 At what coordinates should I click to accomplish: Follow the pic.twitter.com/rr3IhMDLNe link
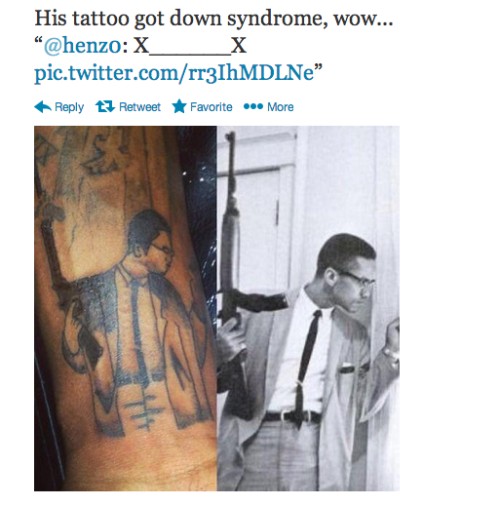pyautogui.click(x=174, y=72)
